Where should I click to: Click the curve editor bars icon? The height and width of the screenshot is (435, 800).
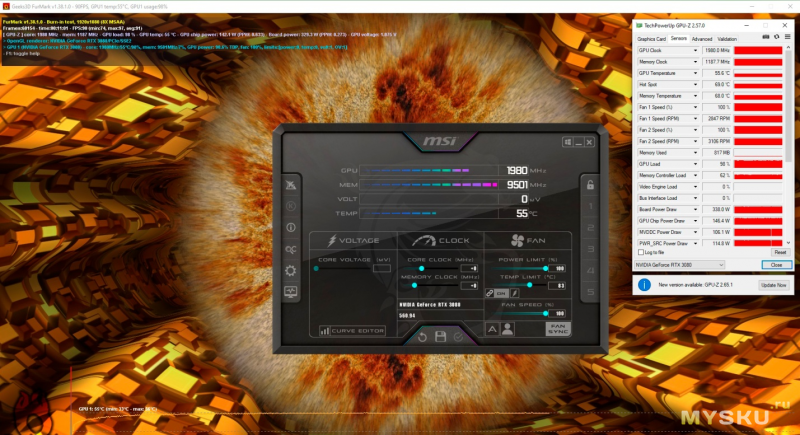(324, 331)
